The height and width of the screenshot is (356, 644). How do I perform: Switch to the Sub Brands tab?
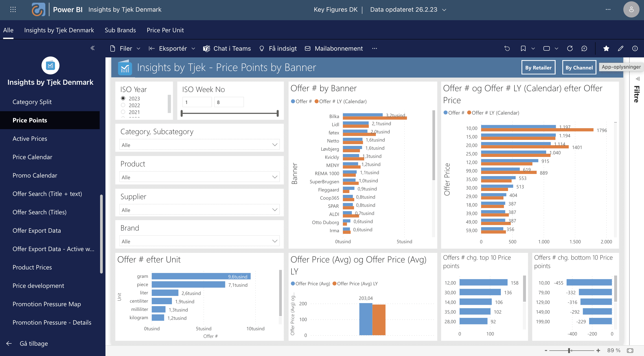[x=120, y=30]
